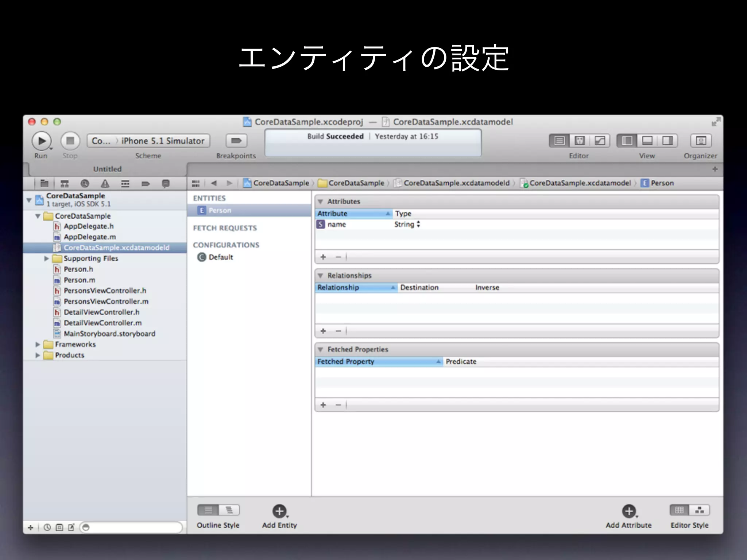Click the Stop button

coord(70,141)
